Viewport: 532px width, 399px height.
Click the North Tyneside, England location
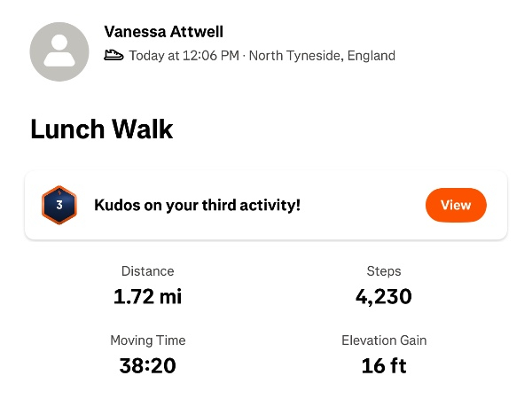tap(322, 56)
